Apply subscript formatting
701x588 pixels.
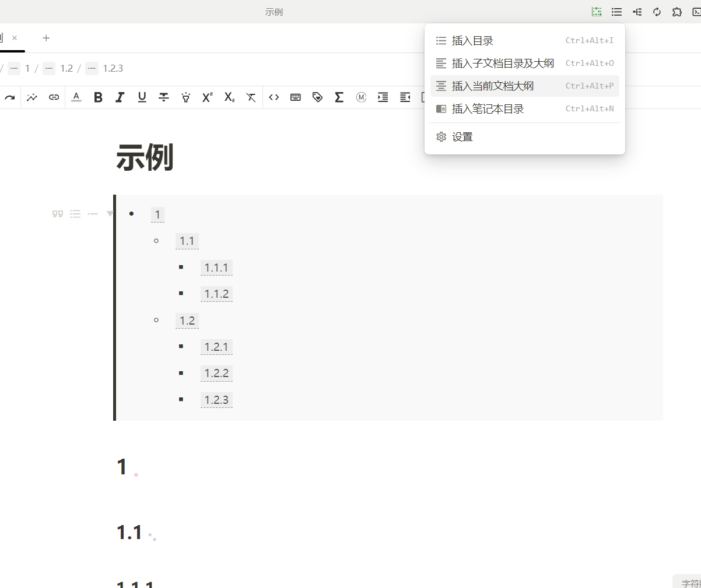click(229, 97)
